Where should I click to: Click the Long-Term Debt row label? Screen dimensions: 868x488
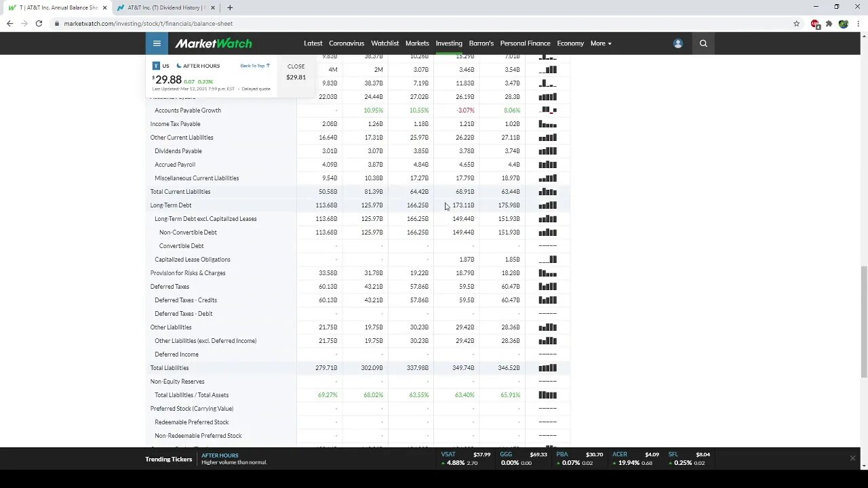[171, 205]
